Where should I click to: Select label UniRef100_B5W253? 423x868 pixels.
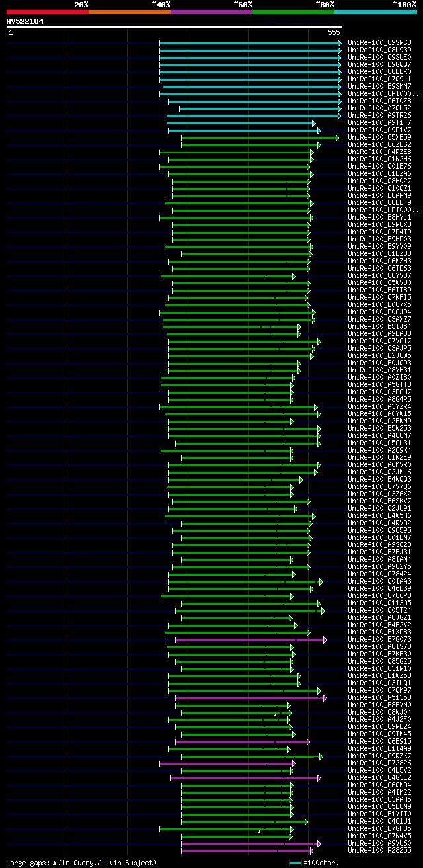(x=379, y=429)
